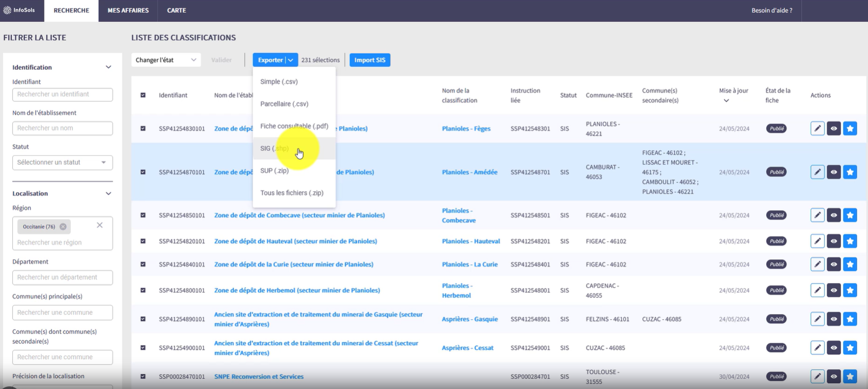View the SSP41254890101 Gasquie record
The height and width of the screenshot is (389, 868).
[x=834, y=319]
